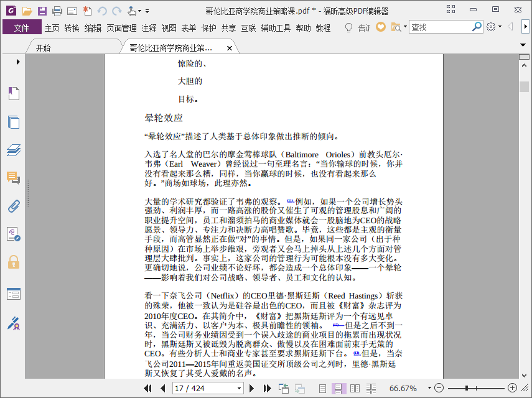Image resolution: width=532 pixels, height=398 pixels.
Task: Open the zoom percentage dropdown
Action: (429, 388)
